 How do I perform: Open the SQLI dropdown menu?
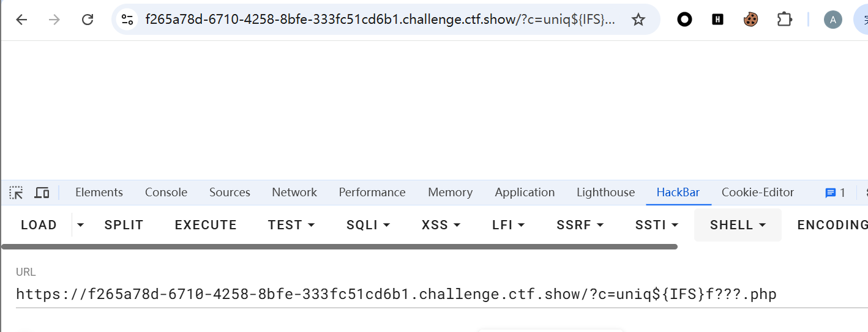coord(369,225)
